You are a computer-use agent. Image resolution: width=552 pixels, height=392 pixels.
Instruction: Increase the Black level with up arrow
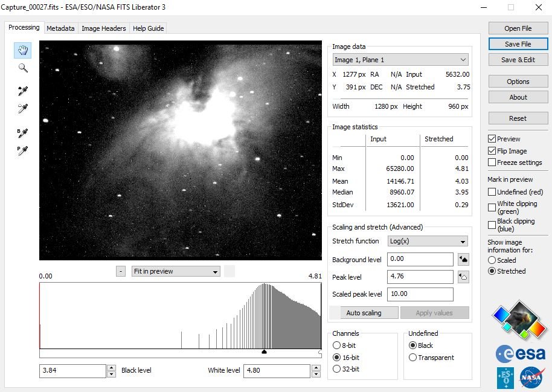point(111,367)
